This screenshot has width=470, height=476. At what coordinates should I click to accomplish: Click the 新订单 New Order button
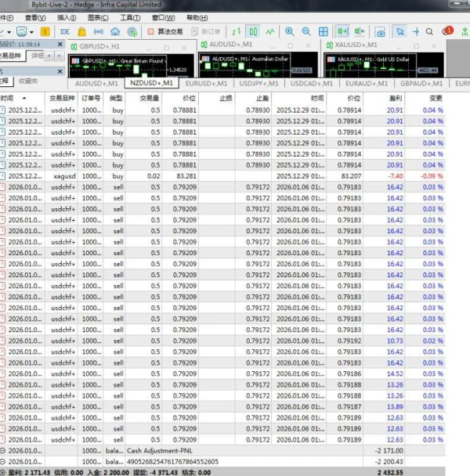(210, 31)
